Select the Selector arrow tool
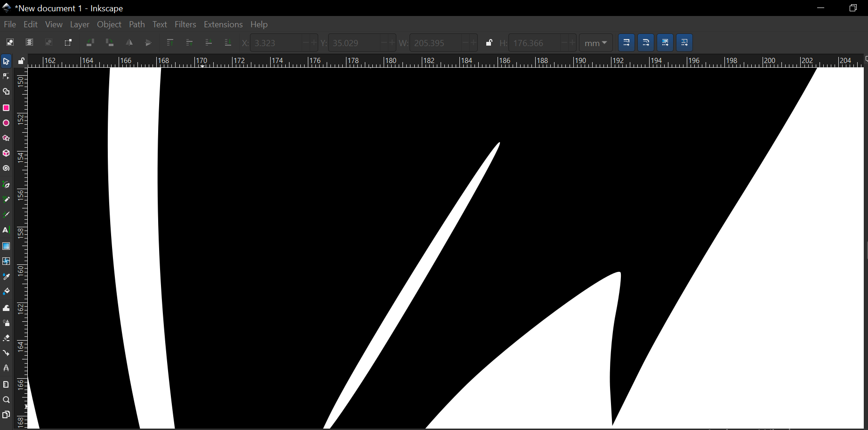 click(x=6, y=62)
